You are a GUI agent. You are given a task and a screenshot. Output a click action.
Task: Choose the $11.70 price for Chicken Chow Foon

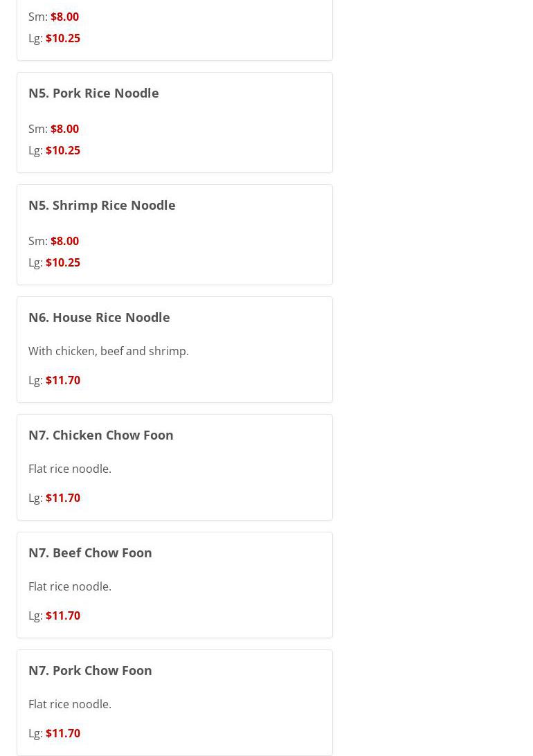pyautogui.click(x=62, y=498)
